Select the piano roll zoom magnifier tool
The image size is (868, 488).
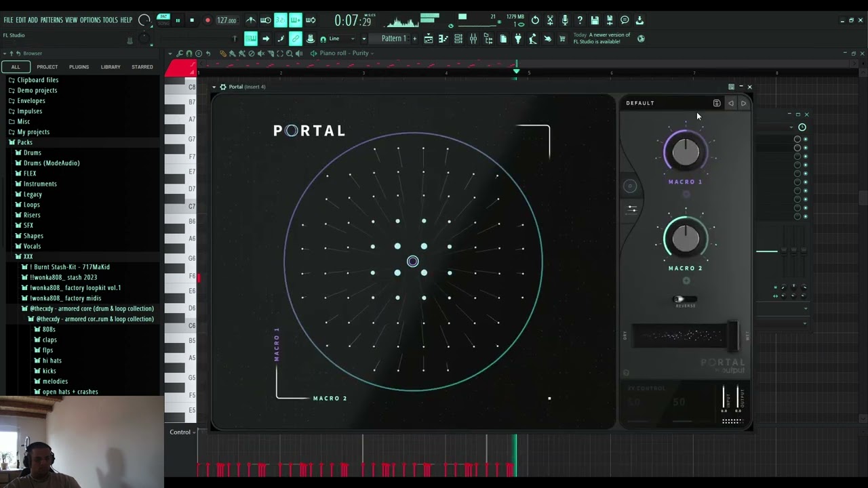tap(289, 54)
